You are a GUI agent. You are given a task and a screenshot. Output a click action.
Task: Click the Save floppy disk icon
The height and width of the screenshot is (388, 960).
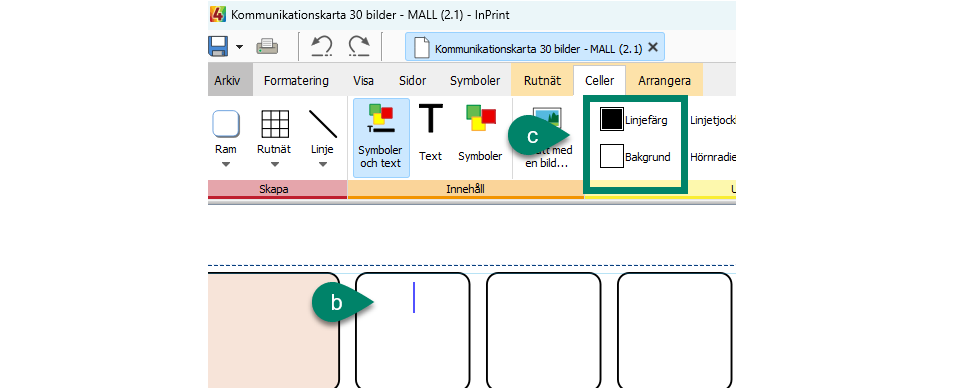pos(219,47)
